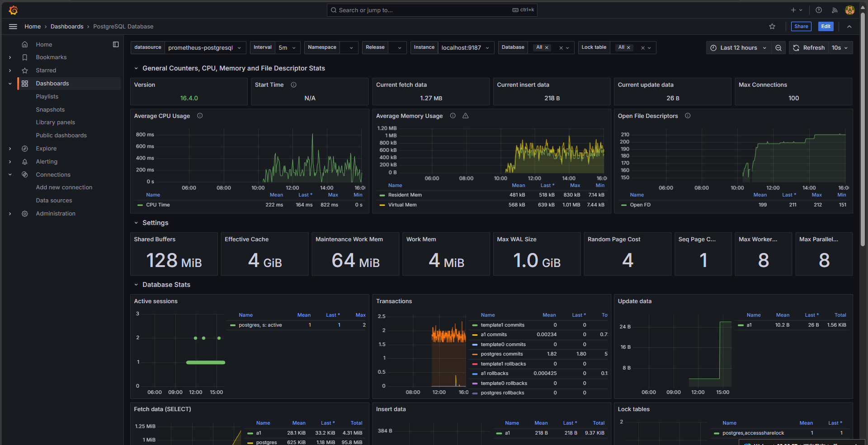Click the zoom out time range icon
This screenshot has height=445, width=868.
pyautogui.click(x=778, y=48)
